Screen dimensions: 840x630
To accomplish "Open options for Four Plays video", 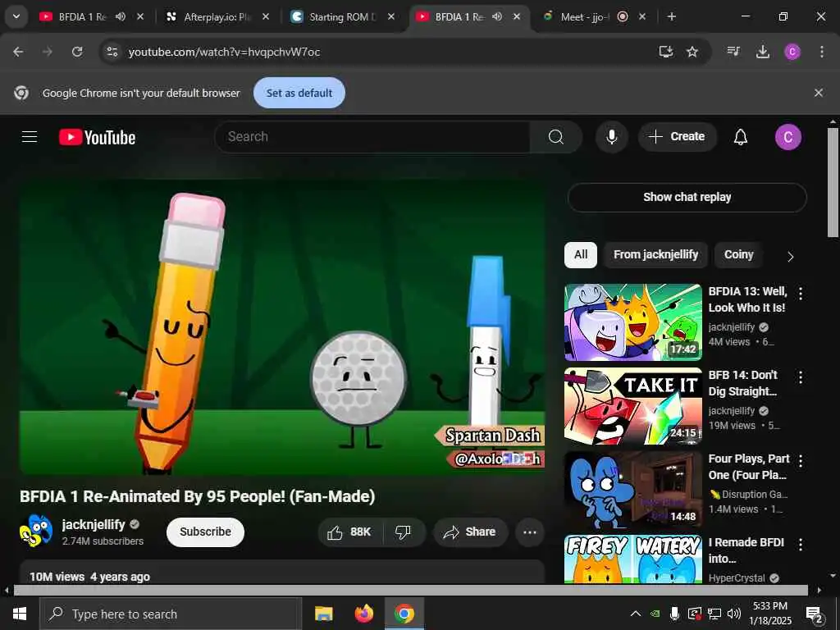I will click(801, 461).
